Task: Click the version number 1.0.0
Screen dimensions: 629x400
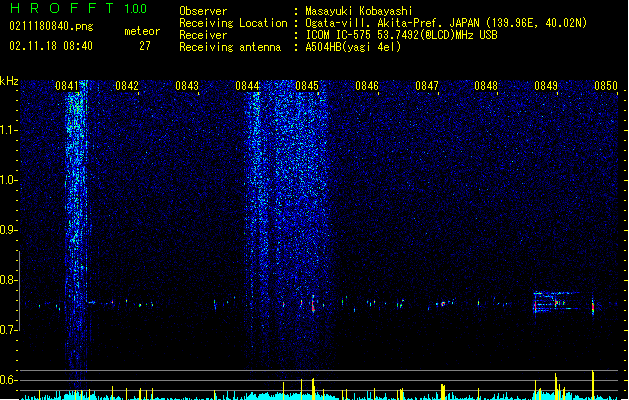Action: (x=136, y=9)
